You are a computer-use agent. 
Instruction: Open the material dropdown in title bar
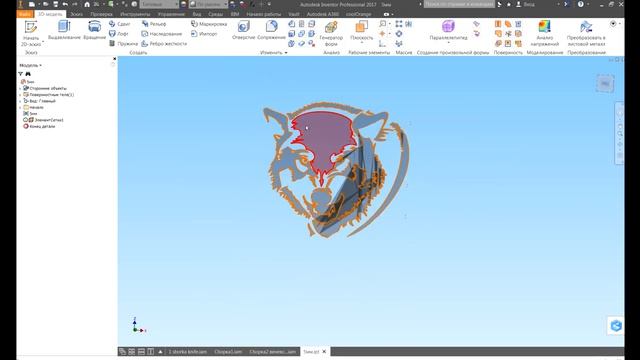pos(159,4)
